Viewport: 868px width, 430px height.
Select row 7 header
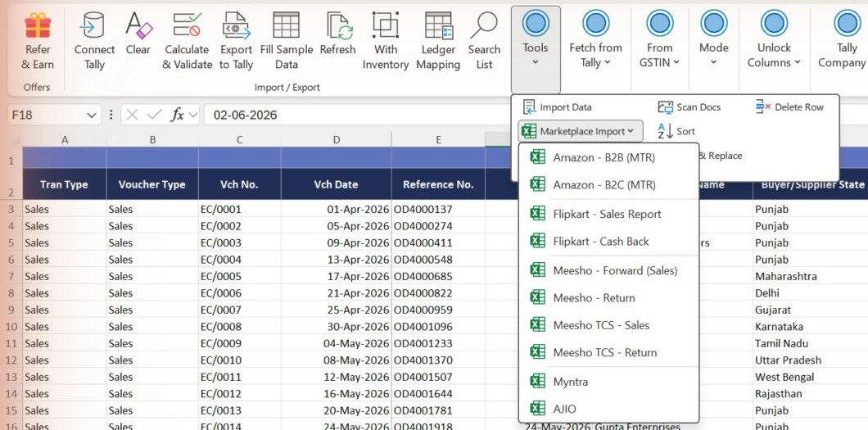tap(11, 276)
